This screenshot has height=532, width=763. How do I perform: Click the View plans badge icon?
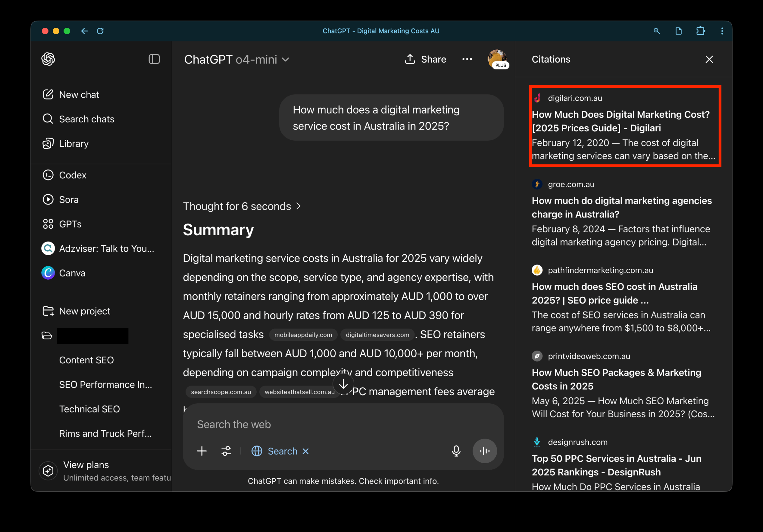tap(48, 471)
